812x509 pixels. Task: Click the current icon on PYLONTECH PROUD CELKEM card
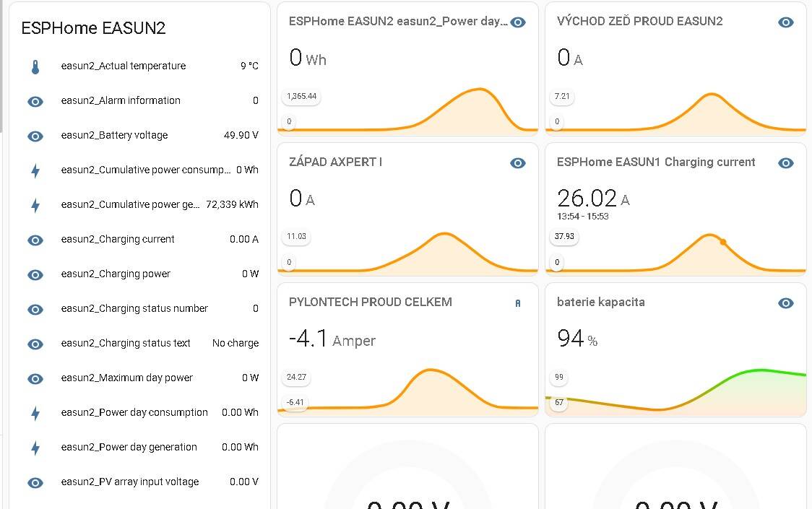click(x=517, y=303)
